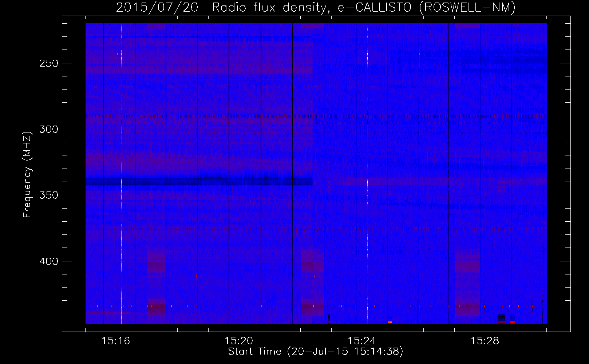This screenshot has width=589, height=364.
Task: Click the 15:20 time tick label
Action: tap(239, 341)
